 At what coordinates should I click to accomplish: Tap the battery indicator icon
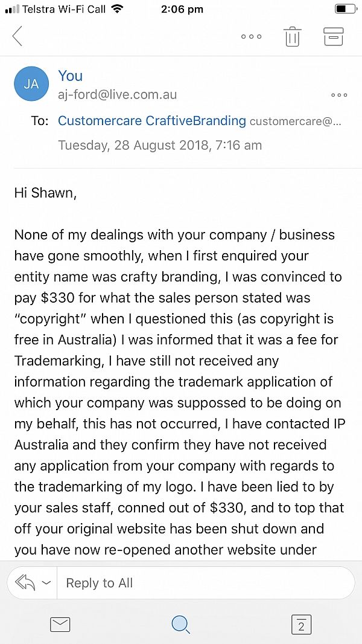point(346,9)
